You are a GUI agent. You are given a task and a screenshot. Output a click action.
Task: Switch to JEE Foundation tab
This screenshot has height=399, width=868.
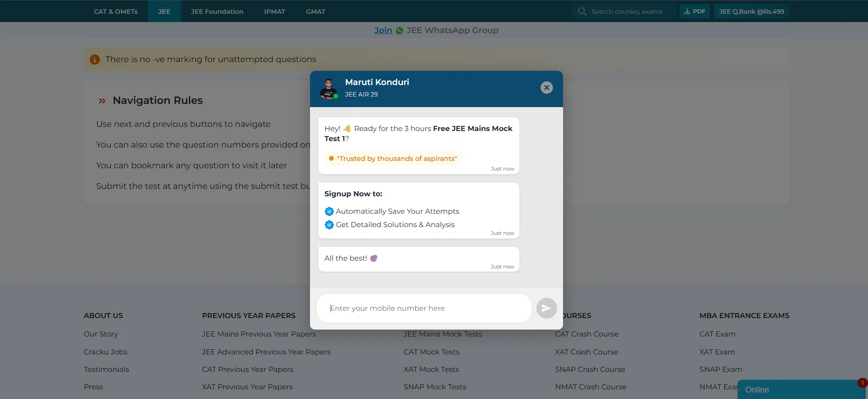point(217,11)
